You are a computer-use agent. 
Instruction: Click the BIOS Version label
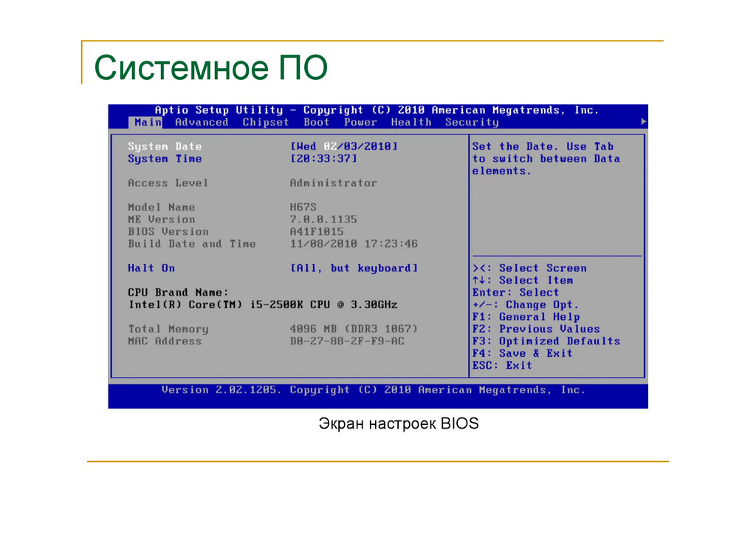click(x=168, y=232)
